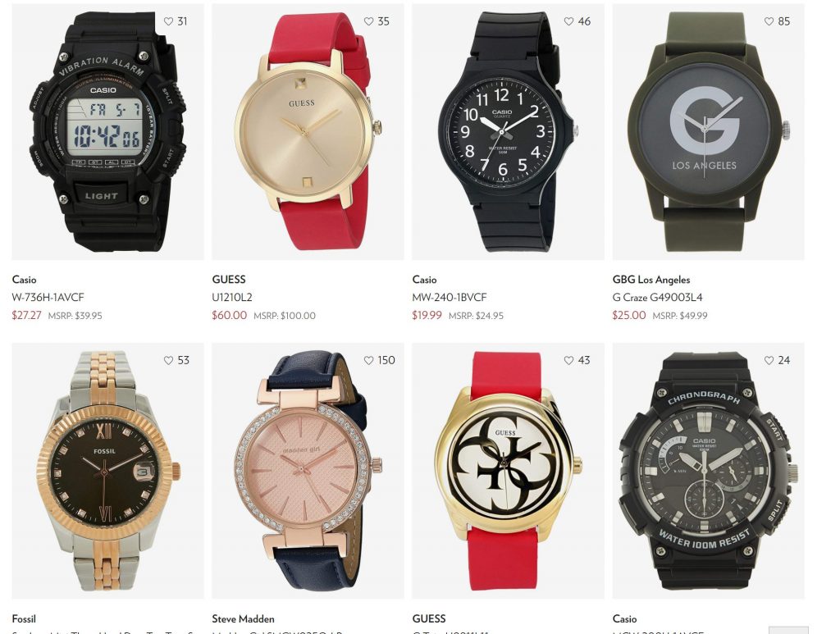Image resolution: width=840 pixels, height=634 pixels.
Task: Select the $19.99 Casio price
Action: tap(427, 316)
